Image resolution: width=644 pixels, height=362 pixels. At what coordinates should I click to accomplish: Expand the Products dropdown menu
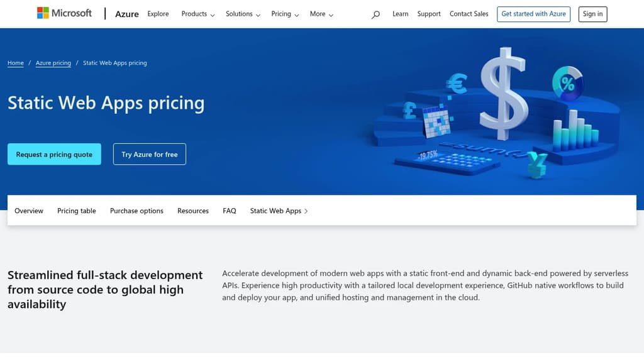[198, 14]
